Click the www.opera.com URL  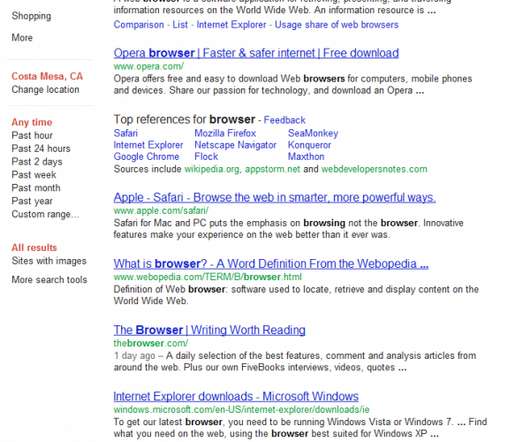(149, 66)
